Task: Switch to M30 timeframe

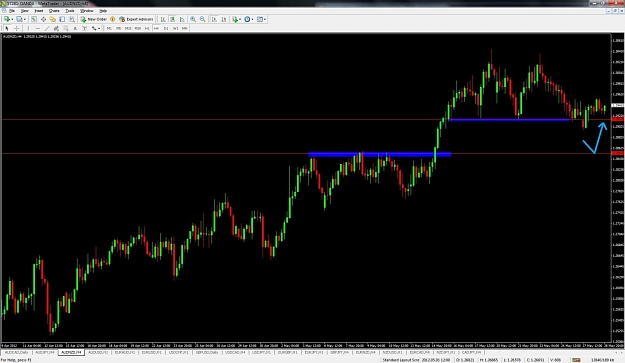Action: [x=138, y=28]
